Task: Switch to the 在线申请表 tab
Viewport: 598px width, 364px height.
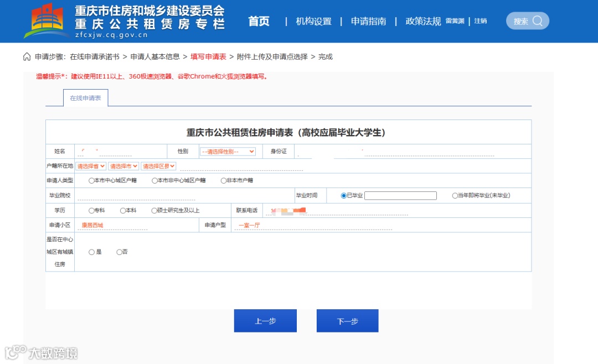Action: (x=85, y=98)
